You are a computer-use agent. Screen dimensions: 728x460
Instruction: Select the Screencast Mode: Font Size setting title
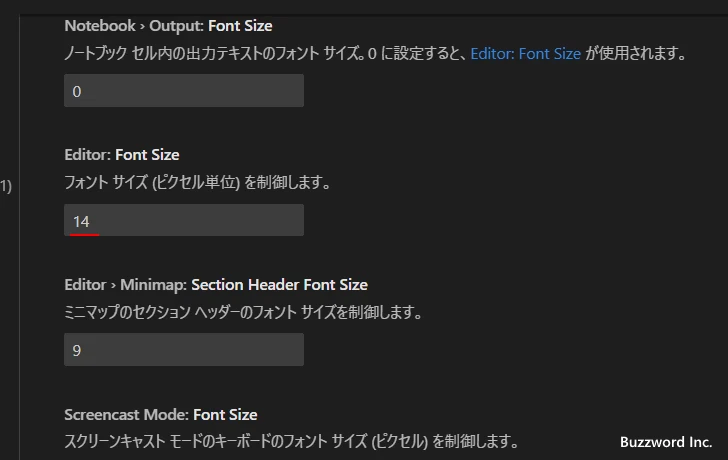pyautogui.click(x=161, y=415)
